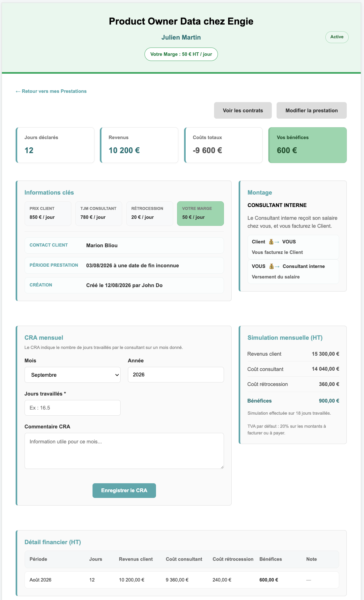
Task: Click the Revenus value 10 200 €
Action: click(124, 151)
